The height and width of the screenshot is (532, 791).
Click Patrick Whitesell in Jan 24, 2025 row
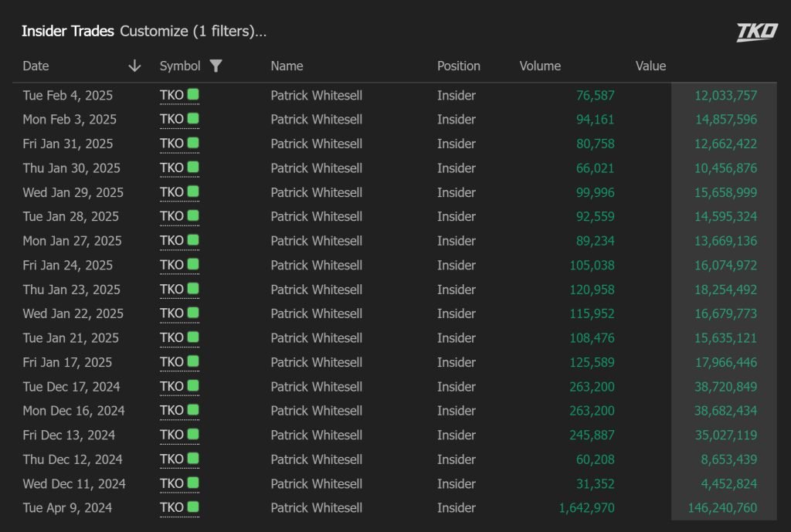[316, 266]
